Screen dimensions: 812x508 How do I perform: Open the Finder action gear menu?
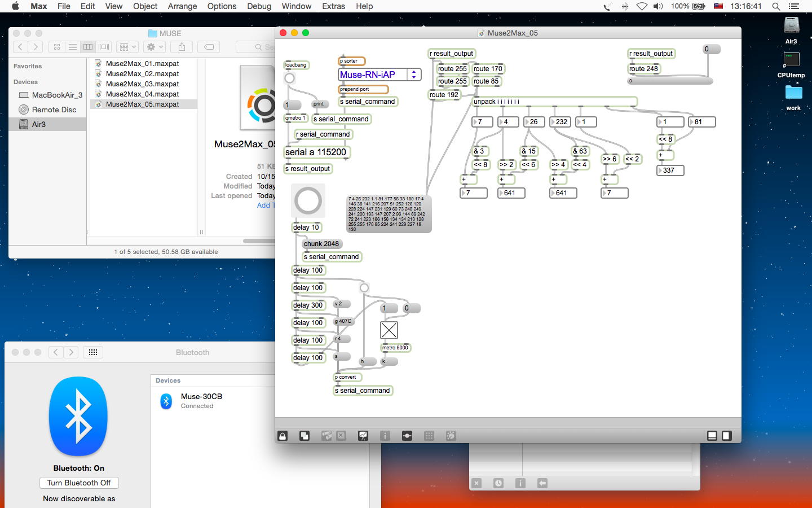coord(154,47)
